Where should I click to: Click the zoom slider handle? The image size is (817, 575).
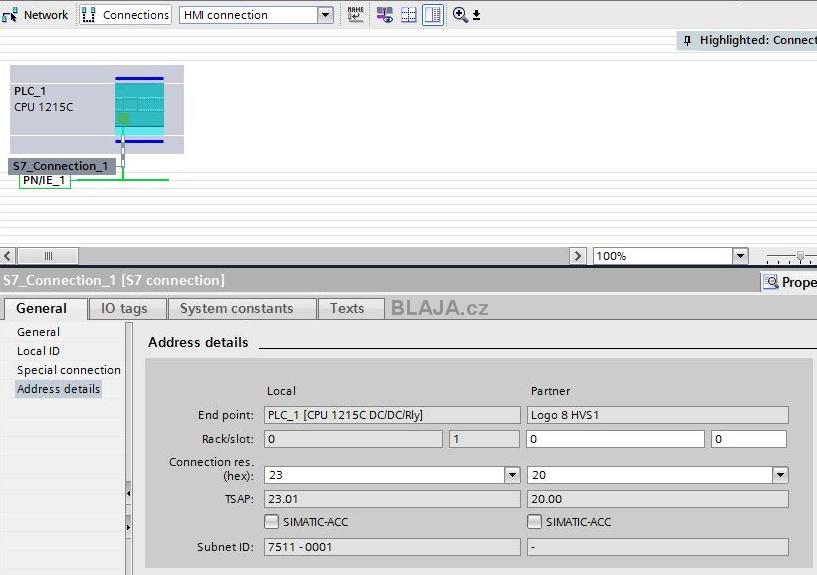point(800,256)
